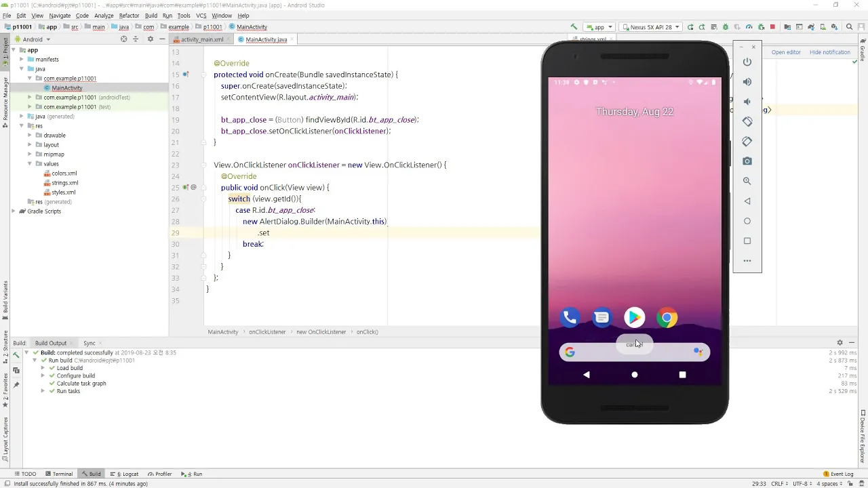868x488 pixels.
Task: Click the emulator sidebar Home circle button
Action: [x=747, y=221]
